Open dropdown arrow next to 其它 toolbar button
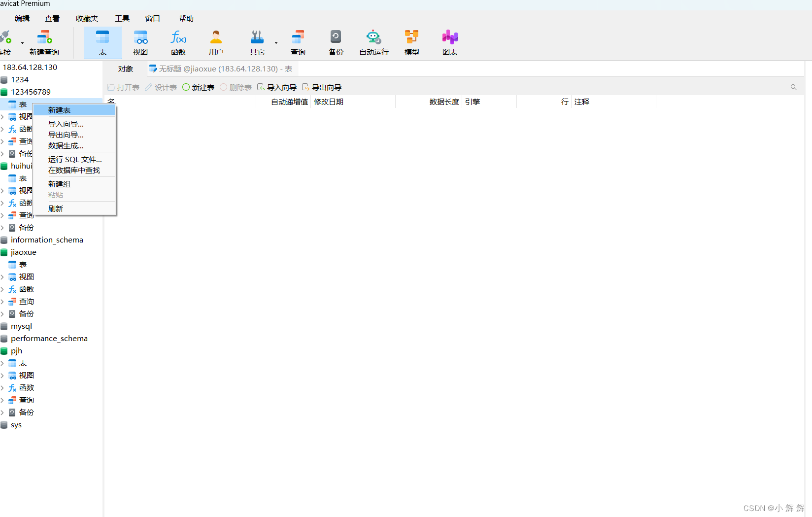The height and width of the screenshot is (517, 812). tap(276, 43)
